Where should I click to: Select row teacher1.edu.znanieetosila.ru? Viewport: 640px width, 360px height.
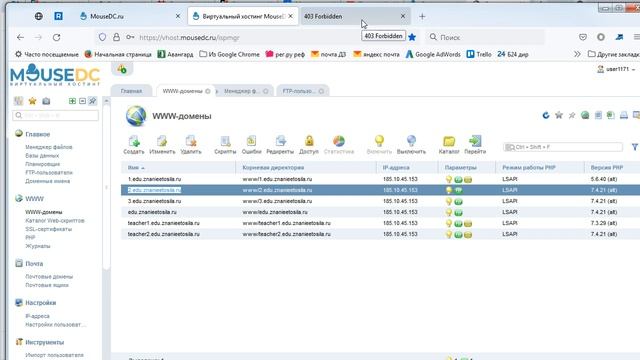pos(380,223)
